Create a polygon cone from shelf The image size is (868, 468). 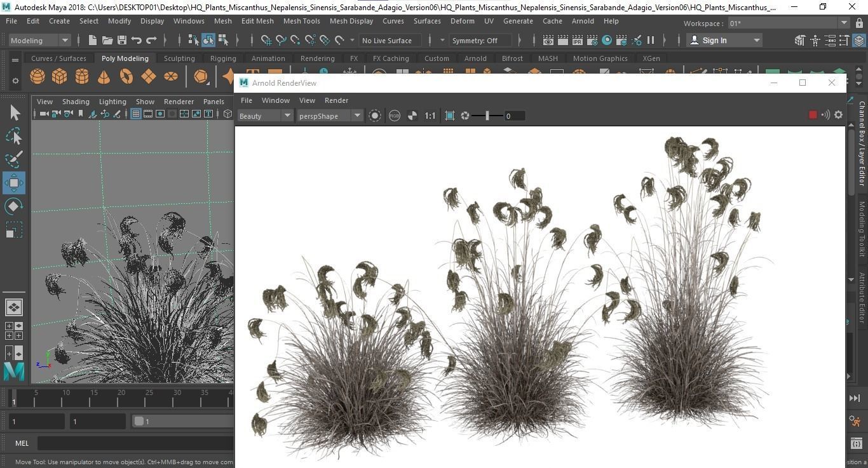[x=104, y=77]
